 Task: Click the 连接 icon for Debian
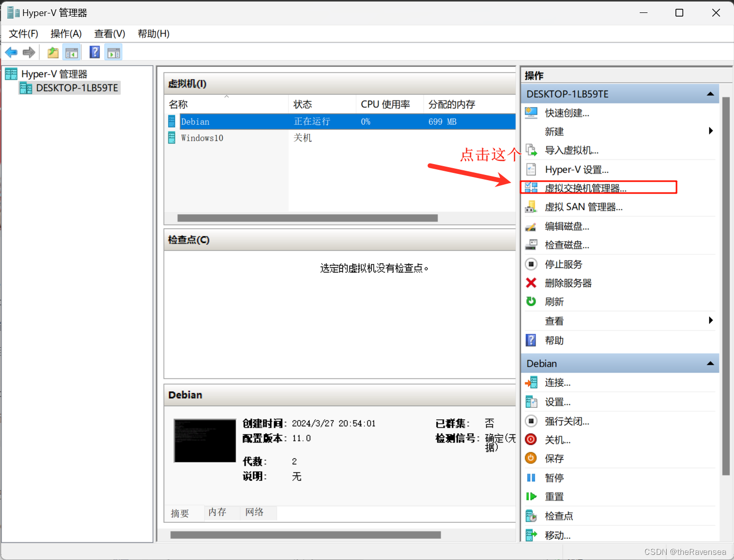531,382
